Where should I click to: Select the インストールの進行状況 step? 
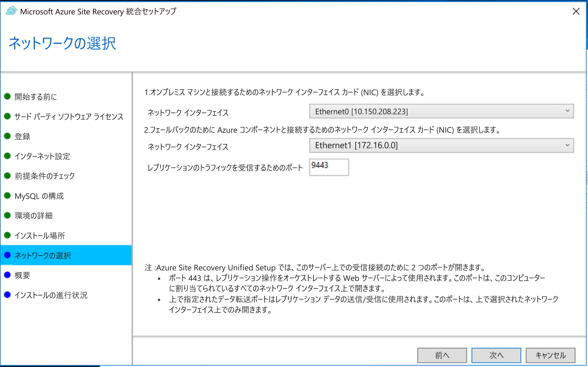[x=51, y=295]
